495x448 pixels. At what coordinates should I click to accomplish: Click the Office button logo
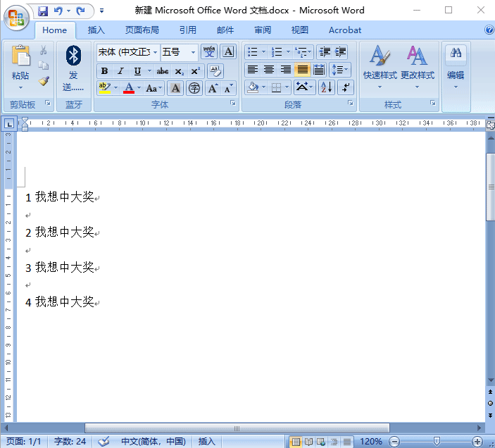[x=16, y=18]
